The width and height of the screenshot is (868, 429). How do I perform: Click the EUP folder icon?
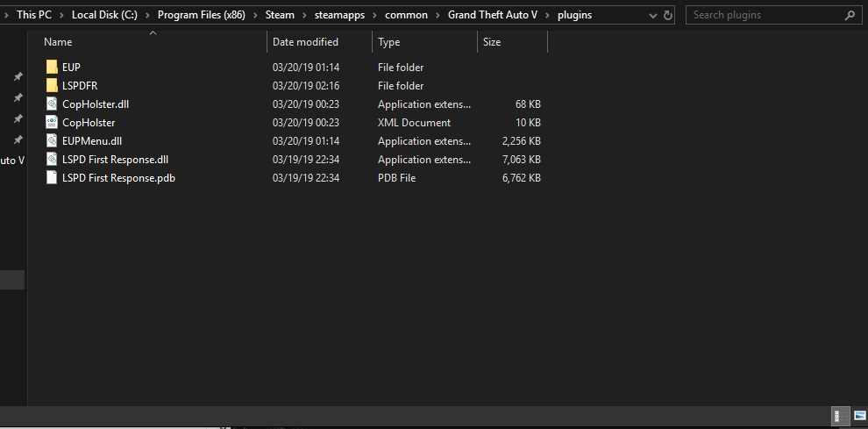[52, 68]
